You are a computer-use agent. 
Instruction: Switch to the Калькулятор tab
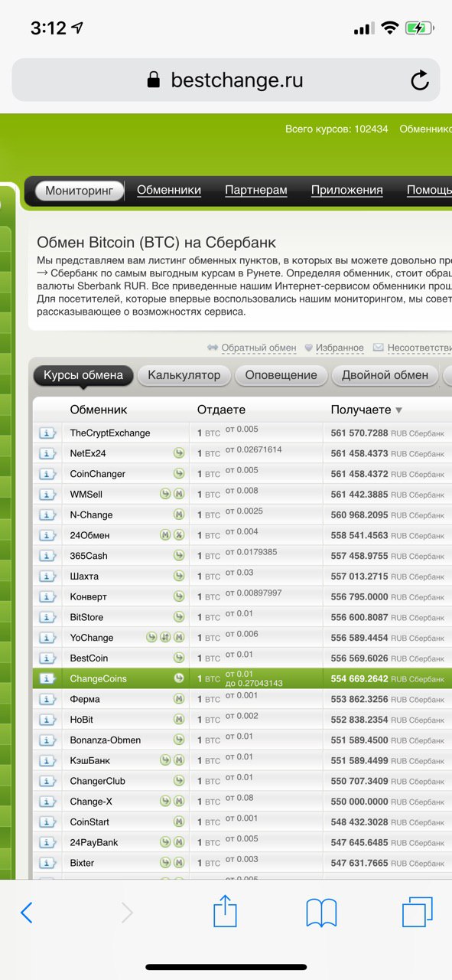tap(184, 376)
